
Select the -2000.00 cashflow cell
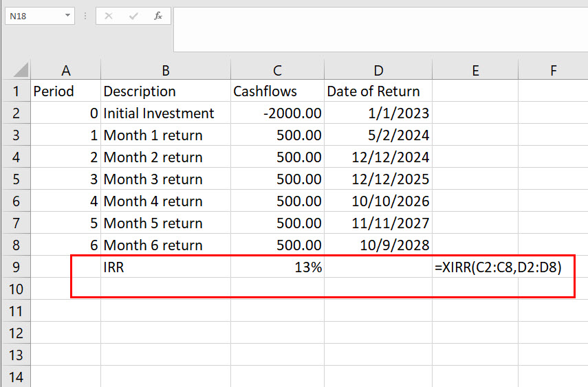pyautogui.click(x=277, y=113)
